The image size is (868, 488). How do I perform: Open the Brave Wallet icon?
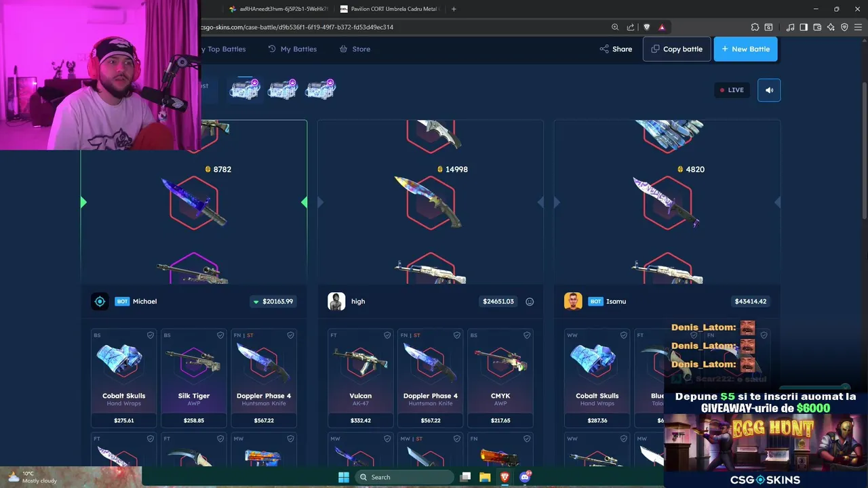point(817,27)
